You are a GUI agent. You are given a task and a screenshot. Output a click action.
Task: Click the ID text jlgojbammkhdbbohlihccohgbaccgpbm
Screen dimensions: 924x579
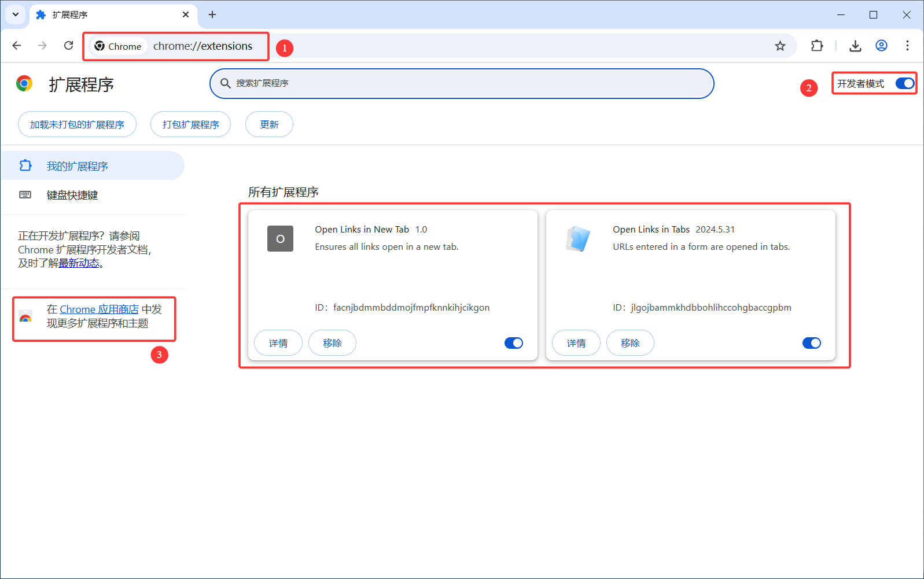(x=711, y=308)
